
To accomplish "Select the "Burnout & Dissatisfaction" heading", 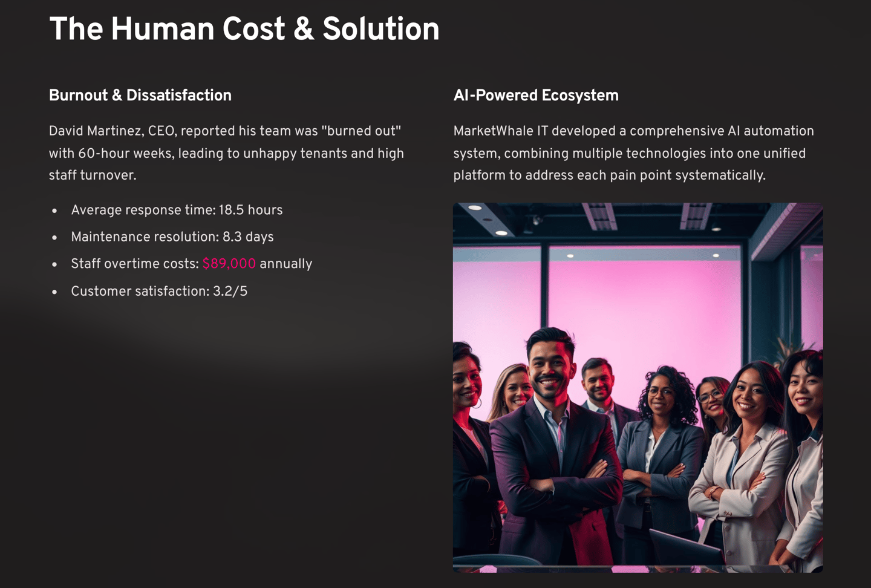I will point(140,96).
